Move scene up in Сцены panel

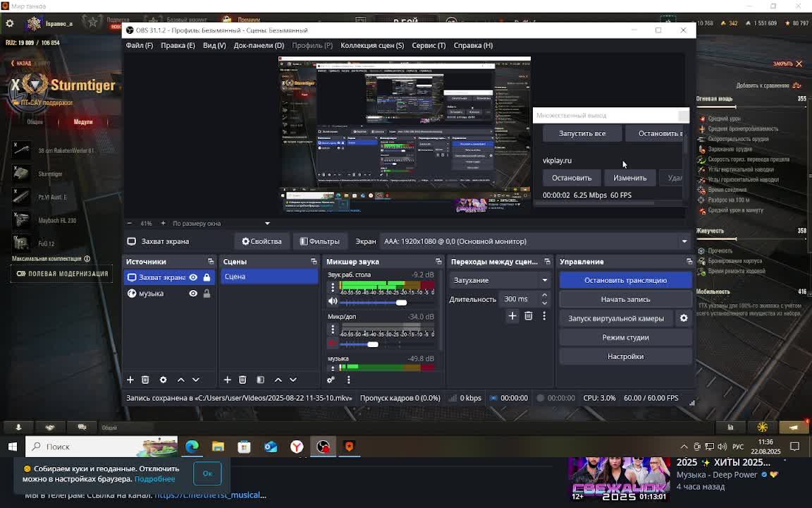[x=278, y=380]
